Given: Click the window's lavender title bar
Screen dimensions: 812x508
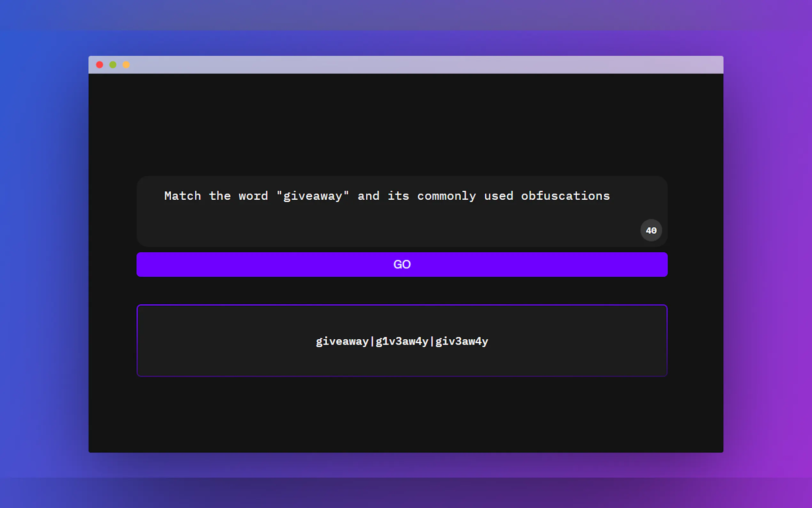Looking at the screenshot, I should tap(403, 65).
